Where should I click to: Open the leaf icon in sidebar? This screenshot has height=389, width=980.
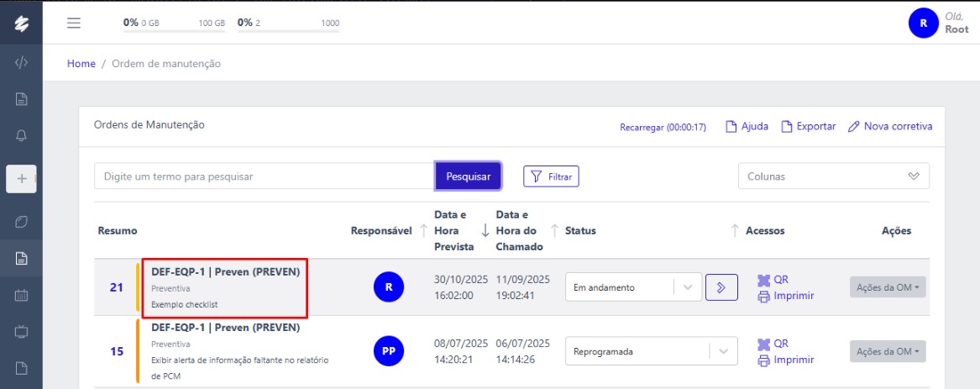point(21,222)
